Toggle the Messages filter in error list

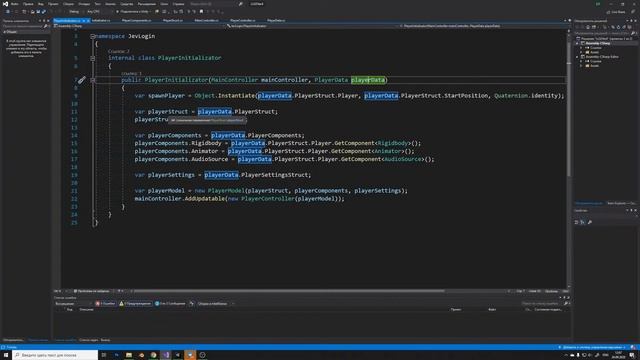[170, 304]
